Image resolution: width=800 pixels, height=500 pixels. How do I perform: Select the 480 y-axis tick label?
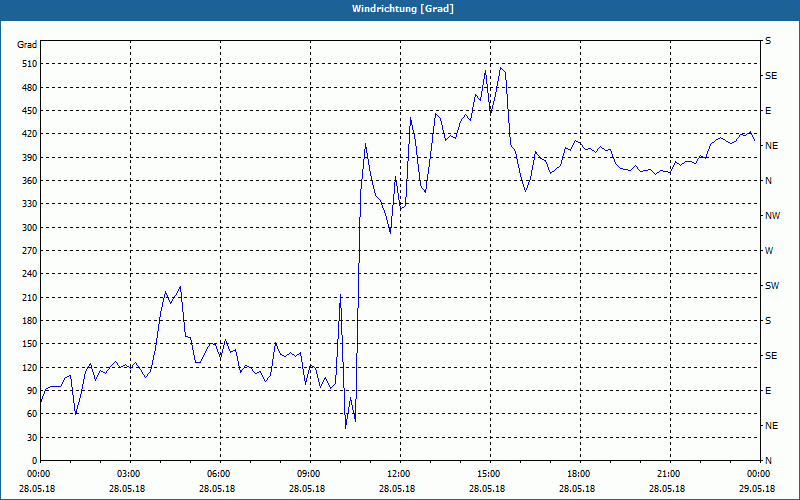point(30,88)
